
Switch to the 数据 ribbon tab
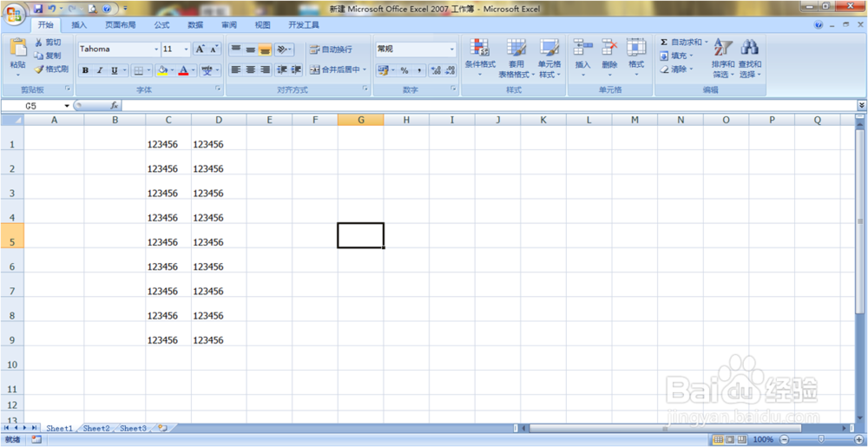tap(195, 25)
